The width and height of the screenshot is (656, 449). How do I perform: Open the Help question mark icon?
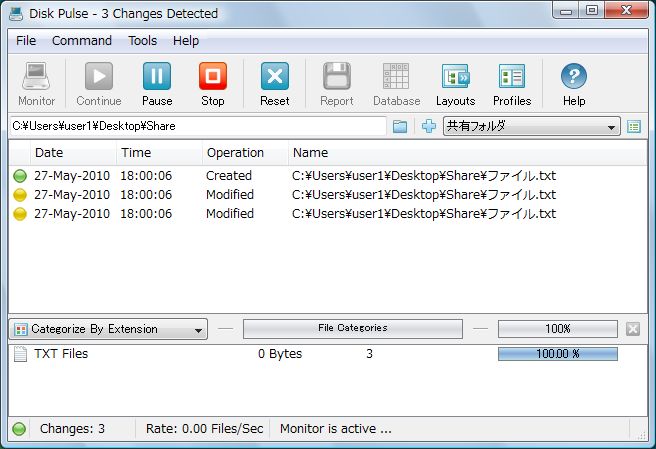(x=574, y=76)
